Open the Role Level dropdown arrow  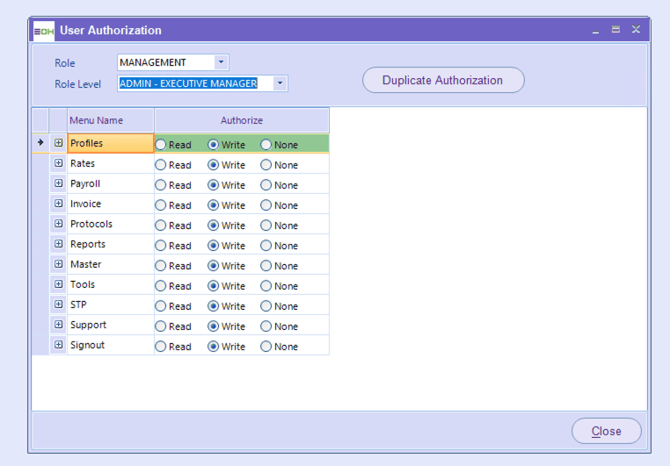pyautogui.click(x=280, y=83)
